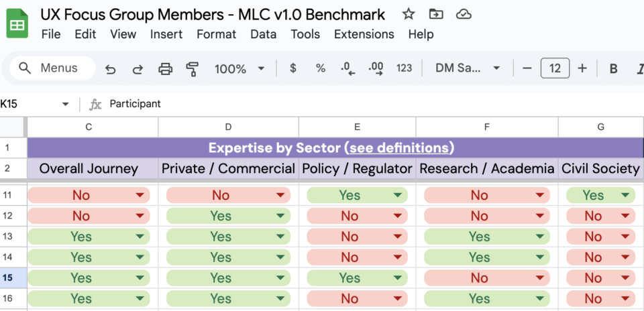The image size is (644, 311).
Task: Toggle bold formatting
Action: tap(613, 68)
